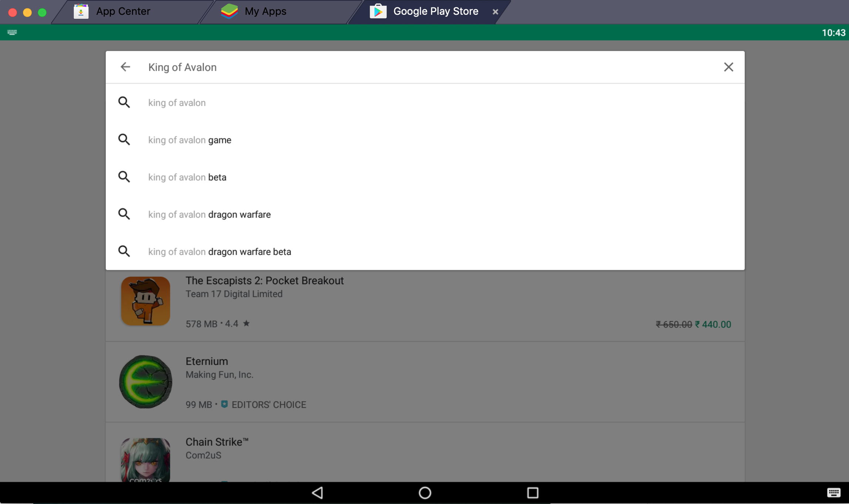Click the Google Play Store tab icon
The height and width of the screenshot is (504, 849).
click(378, 11)
